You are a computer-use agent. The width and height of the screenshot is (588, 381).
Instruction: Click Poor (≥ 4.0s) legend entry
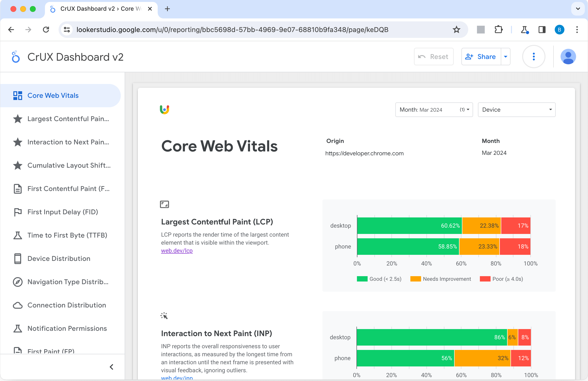pos(501,279)
